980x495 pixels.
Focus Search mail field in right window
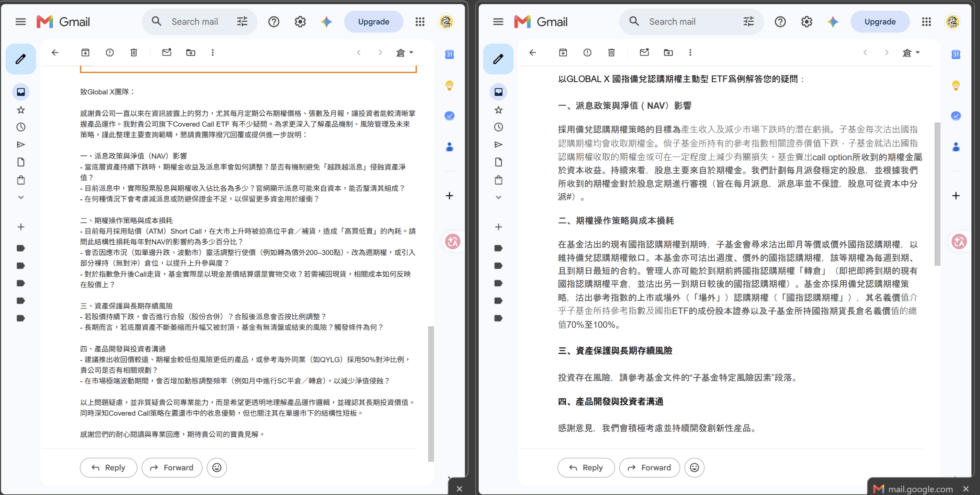click(672, 22)
